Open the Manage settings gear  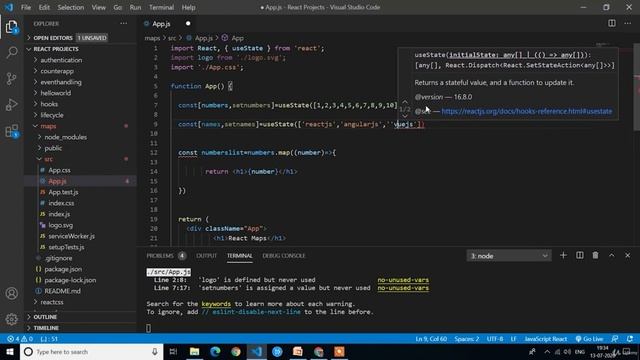click(11, 319)
